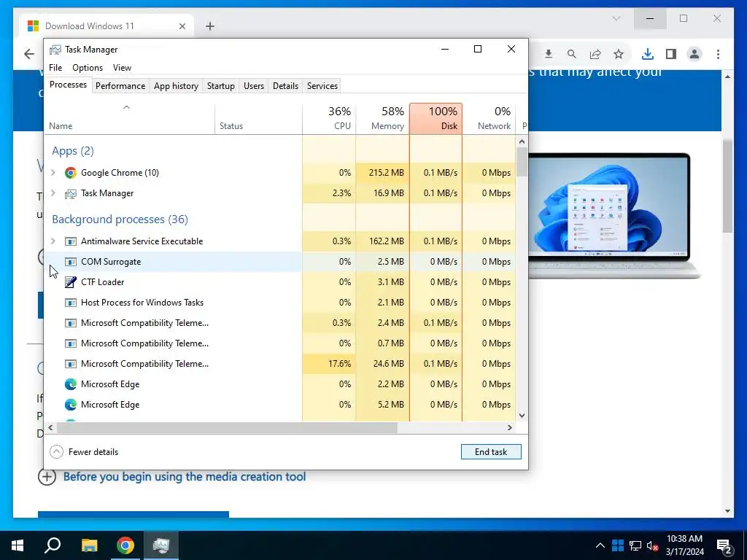Click Chrome's install app icon in address bar

(549, 54)
